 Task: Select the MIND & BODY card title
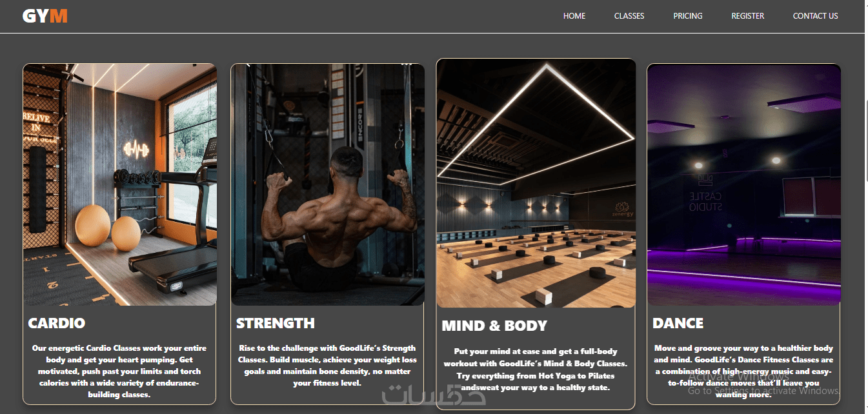[494, 326]
